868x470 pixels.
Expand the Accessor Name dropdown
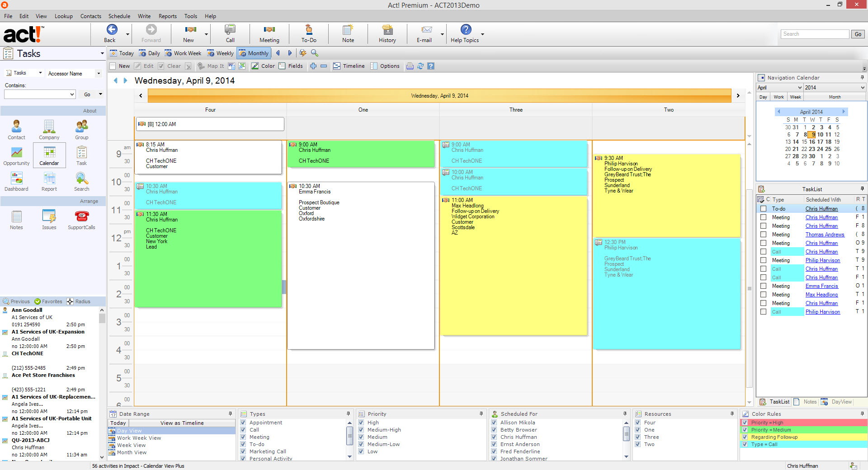[x=99, y=73]
